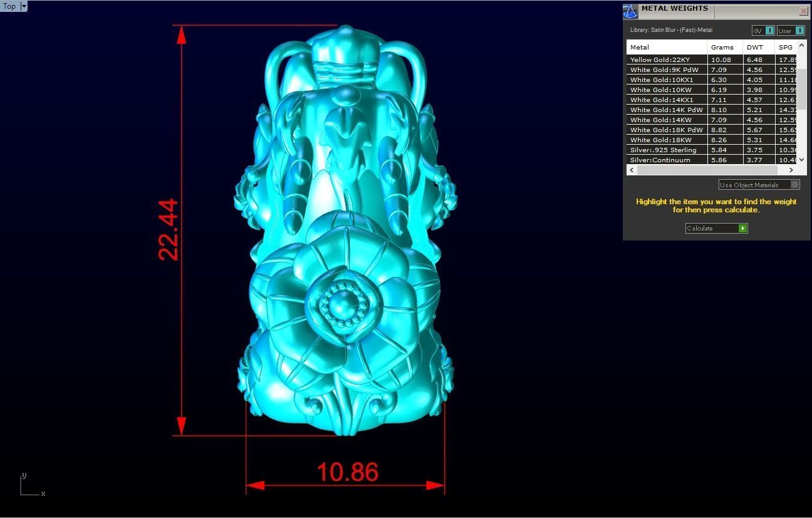This screenshot has height=518, width=812.
Task: Click the Calculate button
Action: tap(717, 228)
